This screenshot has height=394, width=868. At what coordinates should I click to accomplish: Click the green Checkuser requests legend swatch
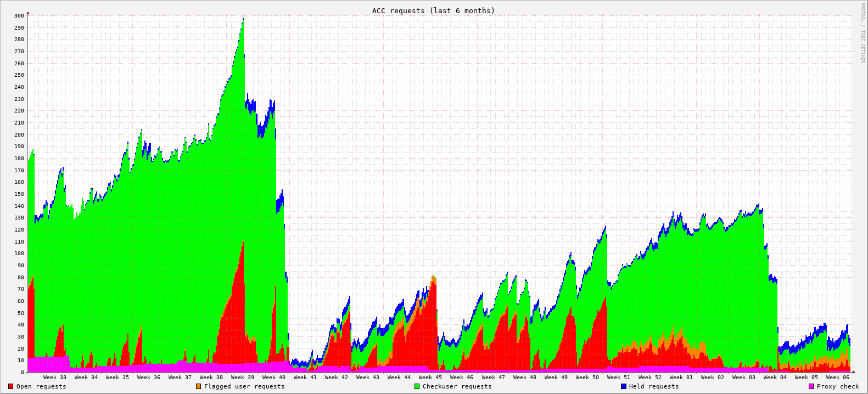[x=417, y=386]
